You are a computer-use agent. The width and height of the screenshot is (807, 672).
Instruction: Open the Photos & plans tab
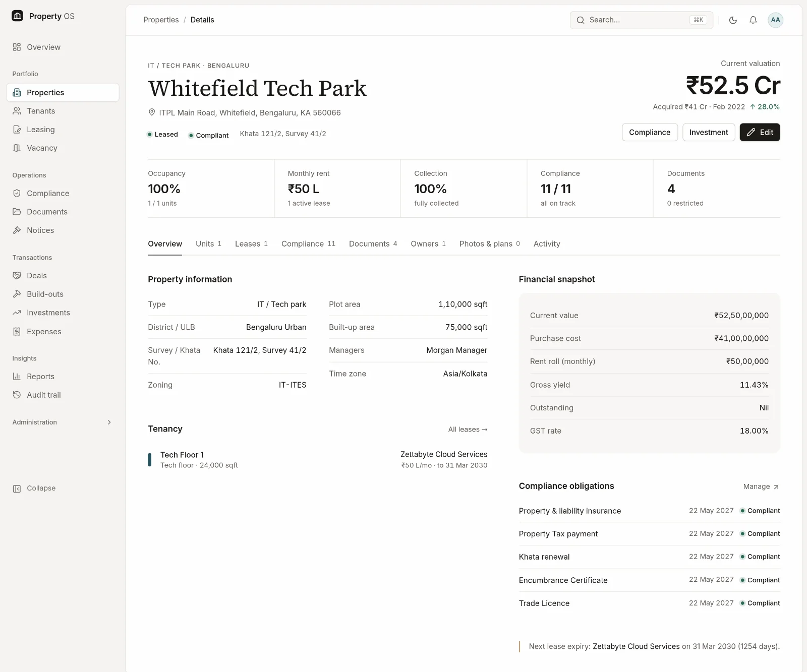pos(489,244)
